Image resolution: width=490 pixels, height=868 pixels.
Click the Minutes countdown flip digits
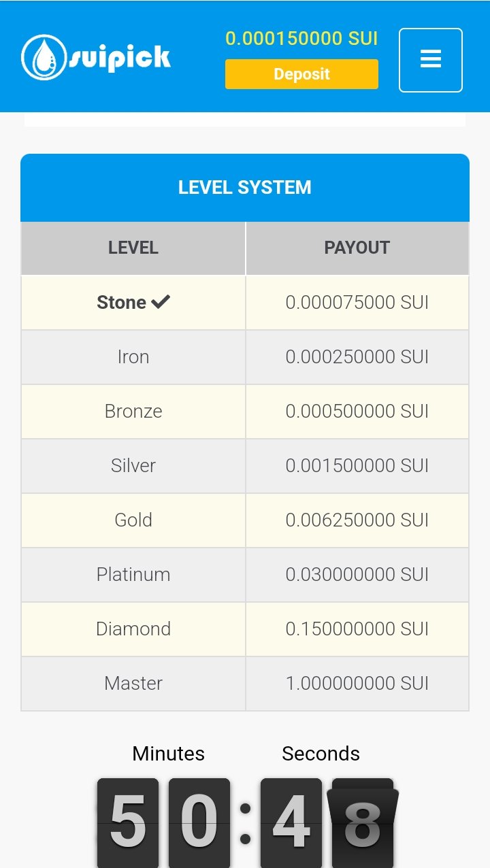pyautogui.click(x=163, y=823)
